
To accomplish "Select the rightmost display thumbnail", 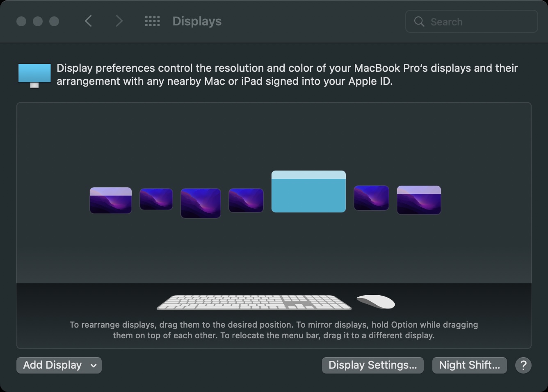I will 419,200.
